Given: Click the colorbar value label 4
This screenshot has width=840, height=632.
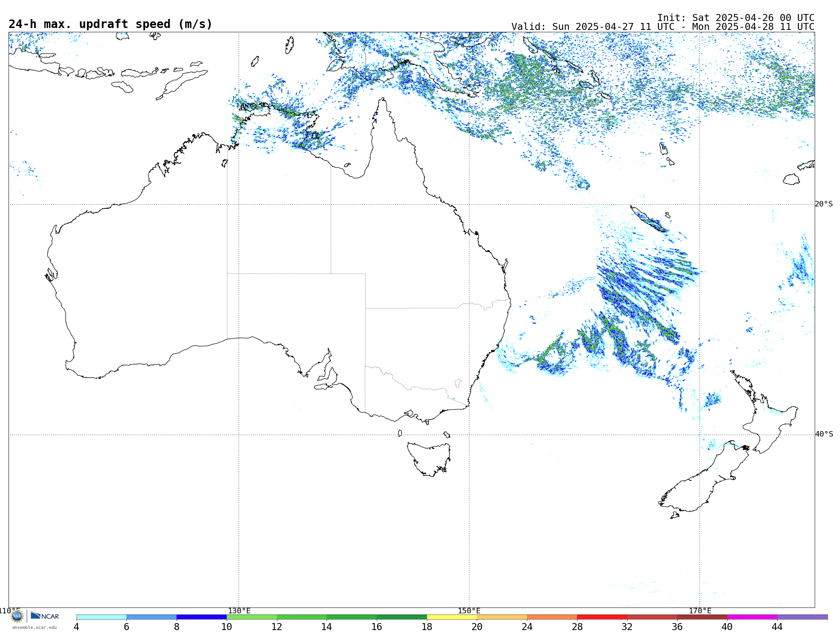Looking at the screenshot, I should tap(76, 627).
